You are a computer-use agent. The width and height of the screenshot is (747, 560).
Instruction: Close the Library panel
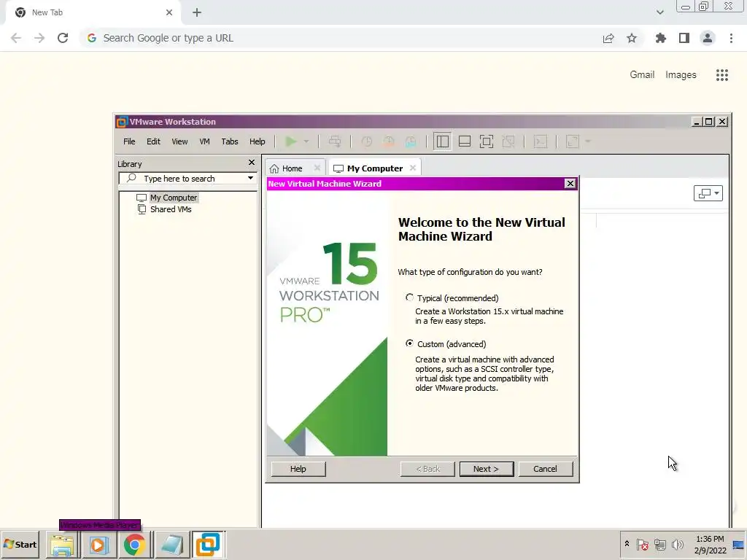click(x=252, y=163)
